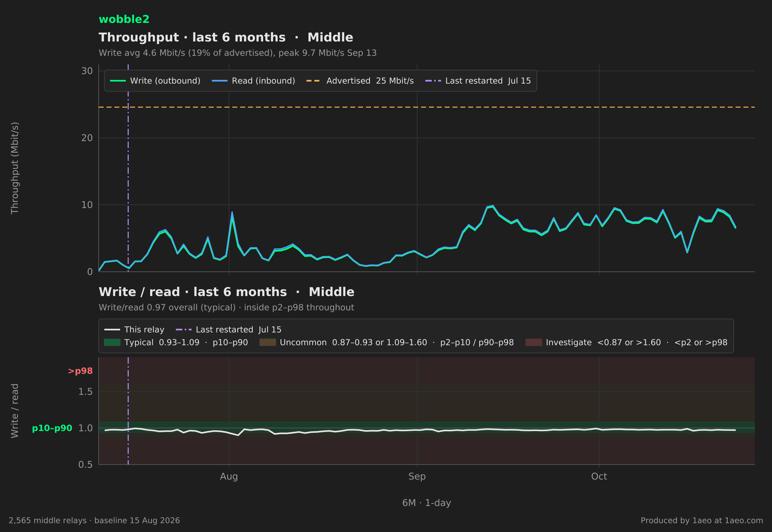The height and width of the screenshot is (532, 772).
Task: Click the Uncommon 0.87–0.93 or 1.09–1.60 label
Action: [397, 343]
